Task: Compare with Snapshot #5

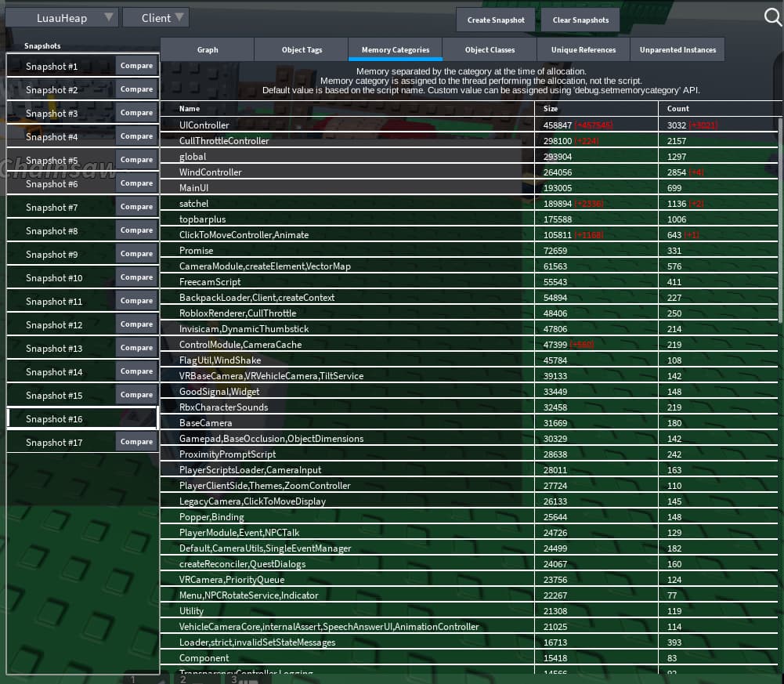Action: point(136,160)
